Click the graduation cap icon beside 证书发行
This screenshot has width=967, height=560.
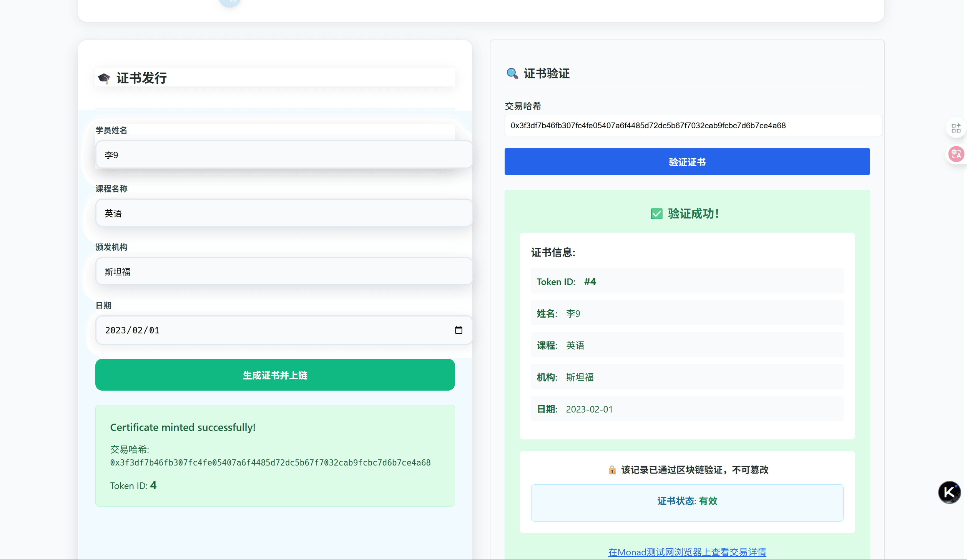[104, 78]
